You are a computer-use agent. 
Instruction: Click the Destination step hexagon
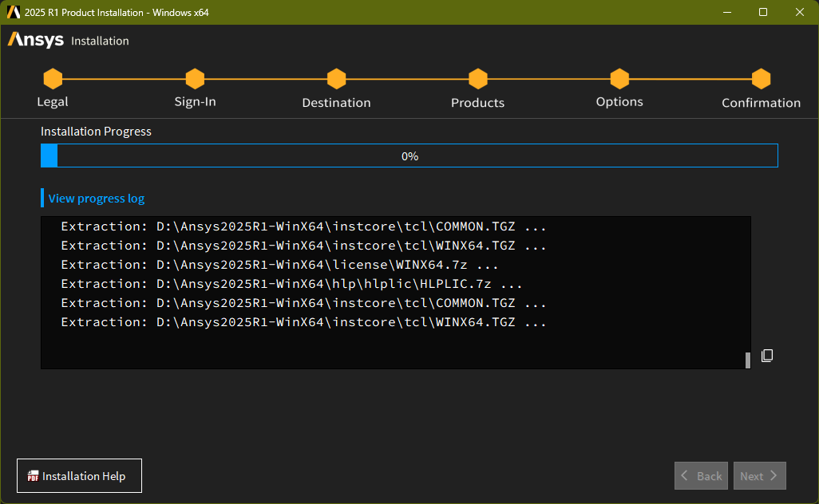click(336, 79)
